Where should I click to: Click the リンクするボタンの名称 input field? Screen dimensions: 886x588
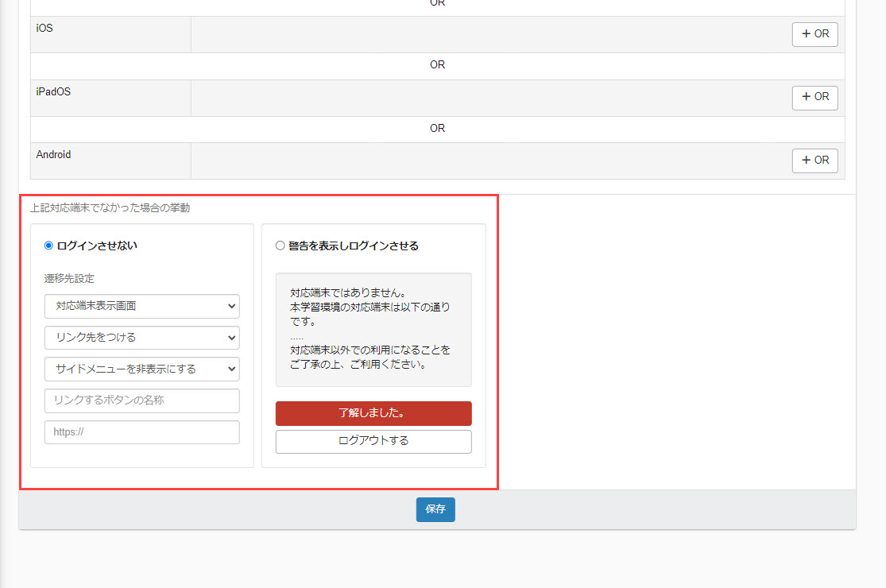[141, 400]
